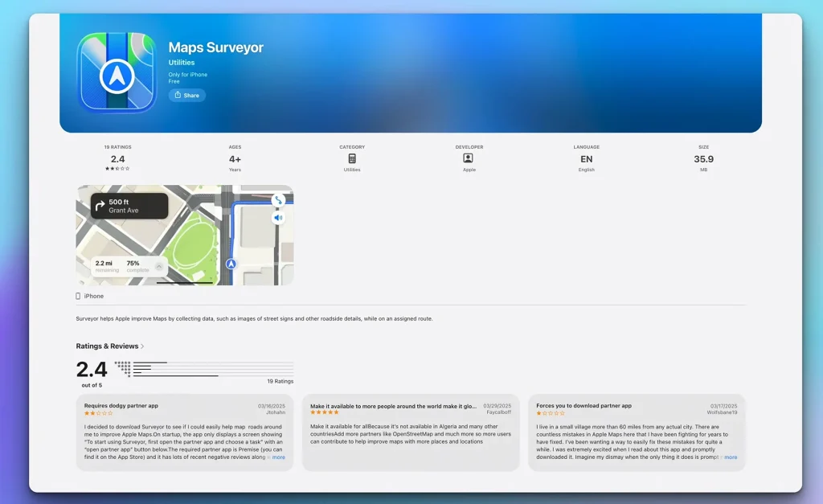Click the navigation arrow marker on map

pos(231,264)
